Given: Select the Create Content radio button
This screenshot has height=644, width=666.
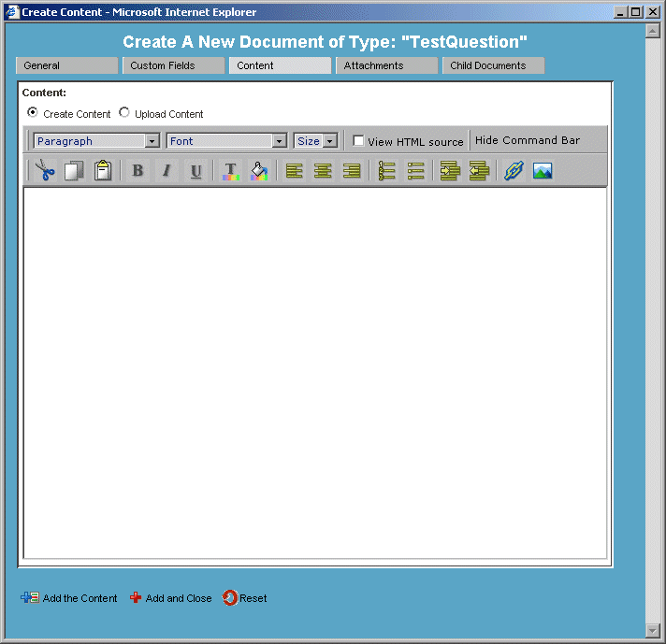Looking at the screenshot, I should 33,112.
